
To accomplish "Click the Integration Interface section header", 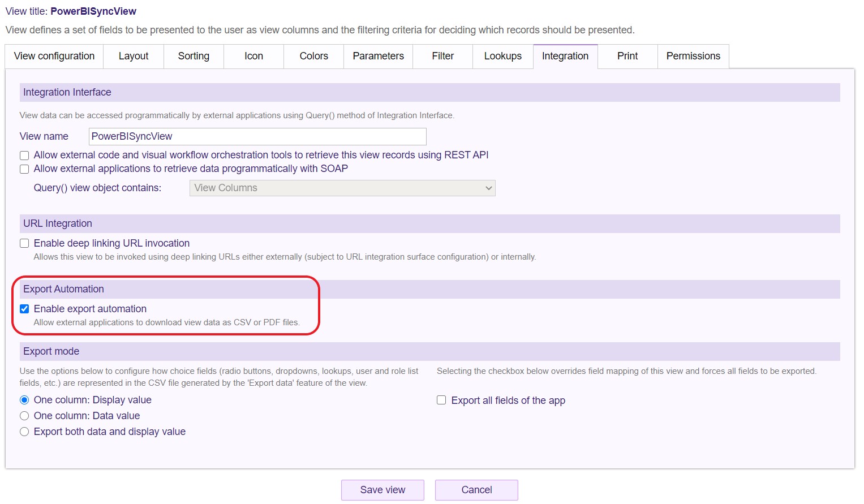I will (430, 92).
